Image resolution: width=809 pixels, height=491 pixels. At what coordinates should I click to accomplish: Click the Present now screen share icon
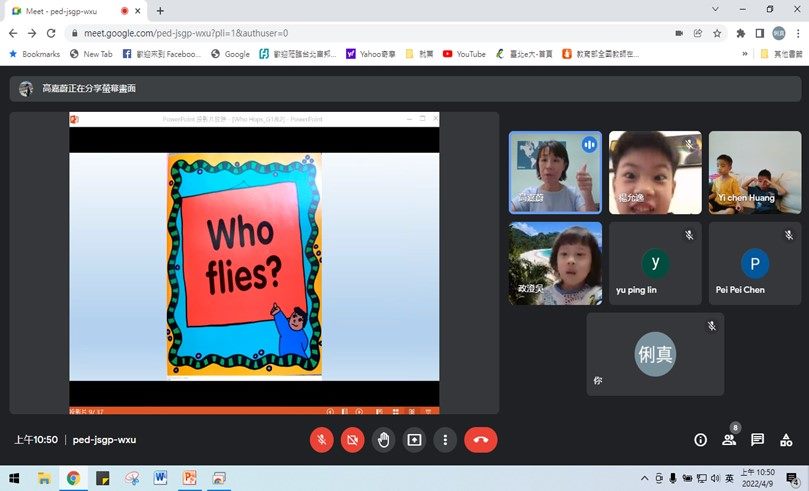(x=414, y=439)
